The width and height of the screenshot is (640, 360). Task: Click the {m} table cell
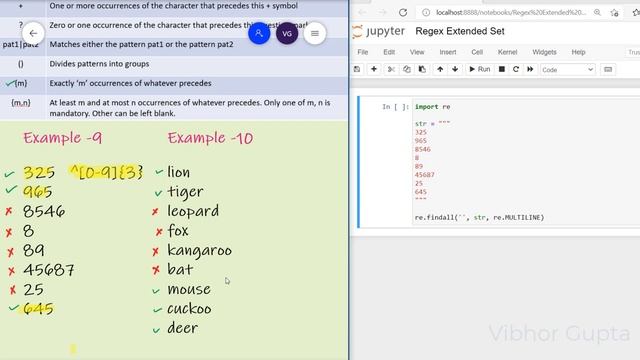click(x=21, y=83)
